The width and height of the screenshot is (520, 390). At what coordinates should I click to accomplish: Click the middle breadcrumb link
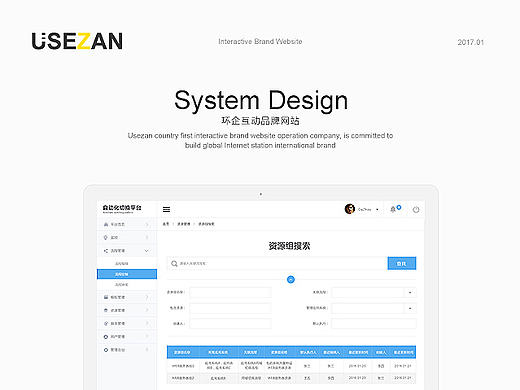pos(184,224)
